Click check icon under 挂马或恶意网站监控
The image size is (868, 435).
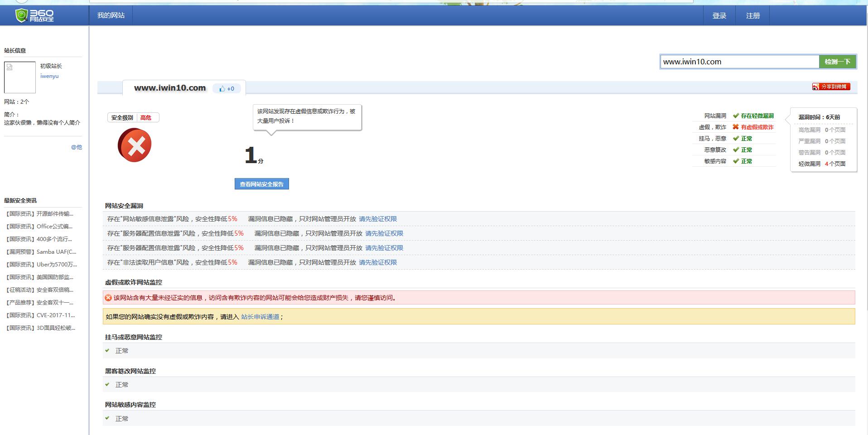coord(107,350)
